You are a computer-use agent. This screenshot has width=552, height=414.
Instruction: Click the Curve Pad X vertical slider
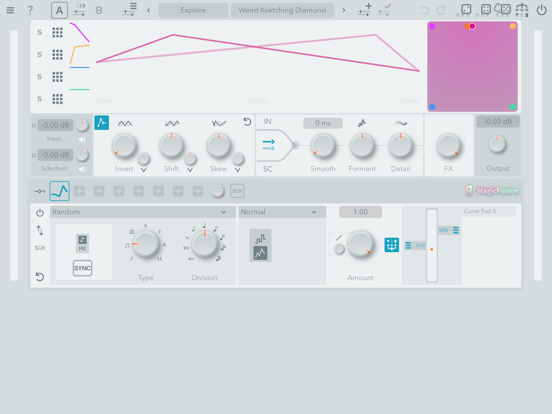point(432,245)
